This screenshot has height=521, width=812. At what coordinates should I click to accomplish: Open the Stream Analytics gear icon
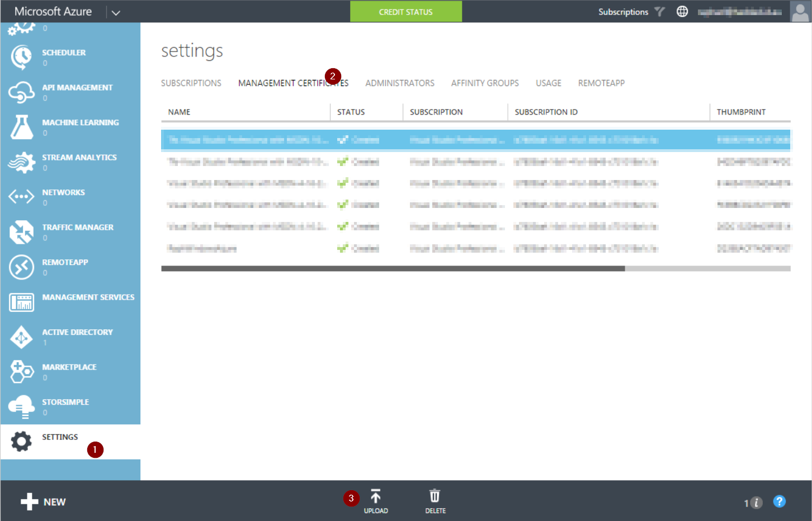[21, 162]
